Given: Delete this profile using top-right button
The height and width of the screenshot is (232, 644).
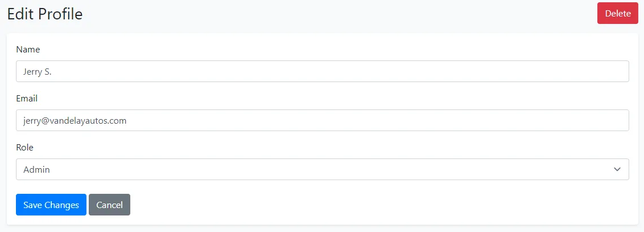Looking at the screenshot, I should point(617,14).
